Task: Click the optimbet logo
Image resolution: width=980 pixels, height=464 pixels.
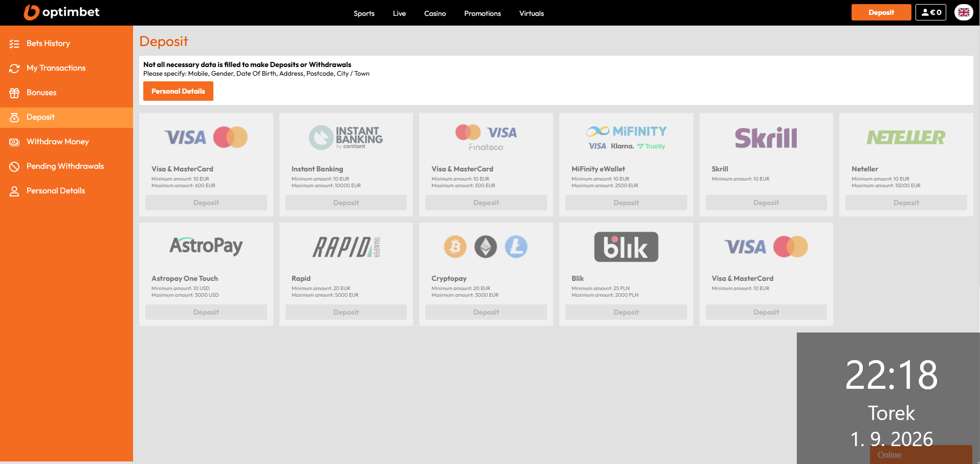Action: click(x=61, y=12)
